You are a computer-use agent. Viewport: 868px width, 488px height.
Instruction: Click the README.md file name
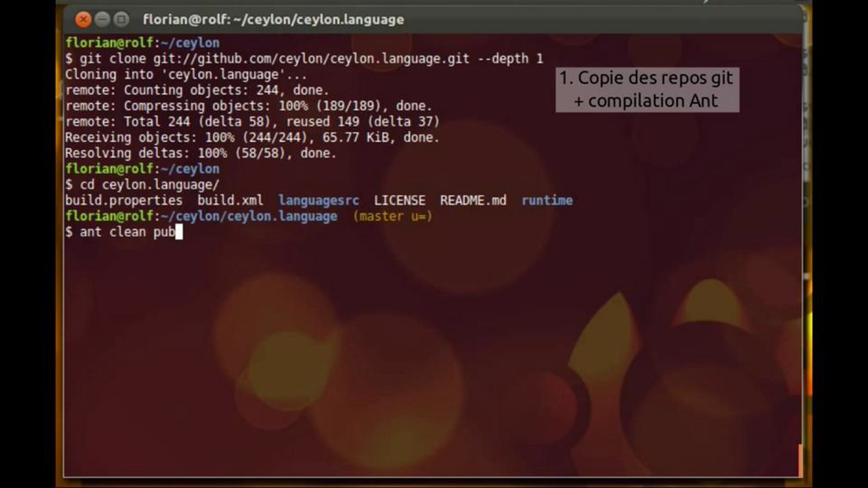(x=473, y=201)
